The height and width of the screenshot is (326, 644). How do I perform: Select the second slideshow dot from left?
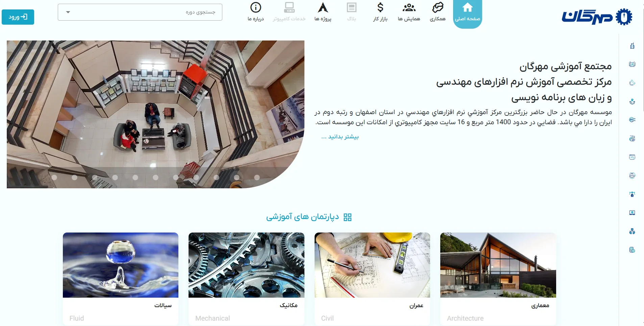(74, 177)
